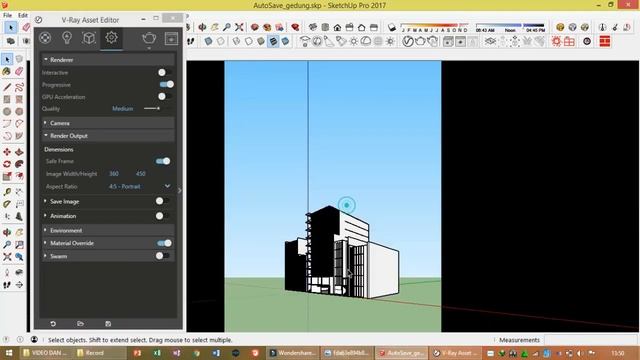Open the VIDEO DAN folder taskbar item
Image resolution: width=640 pixels, height=360 pixels.
[45, 353]
